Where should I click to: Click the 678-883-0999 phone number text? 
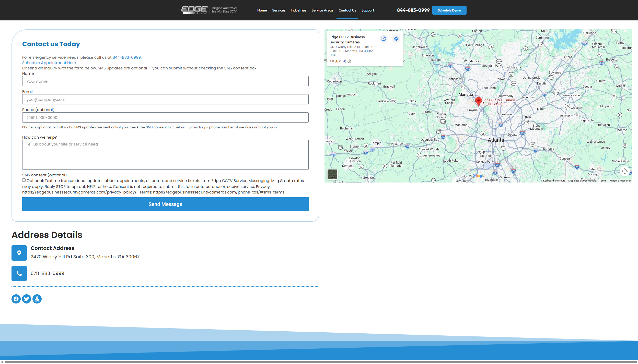coord(47,273)
